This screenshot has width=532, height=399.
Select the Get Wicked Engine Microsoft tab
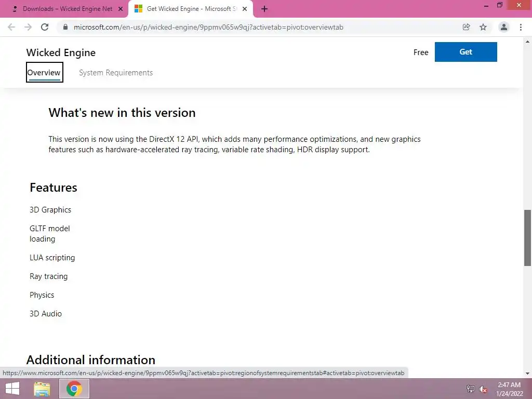[x=191, y=9]
